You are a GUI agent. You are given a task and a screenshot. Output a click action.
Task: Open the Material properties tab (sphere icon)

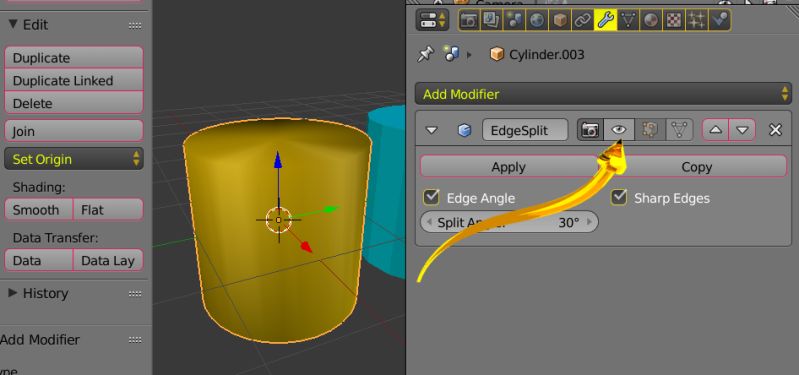(x=651, y=20)
